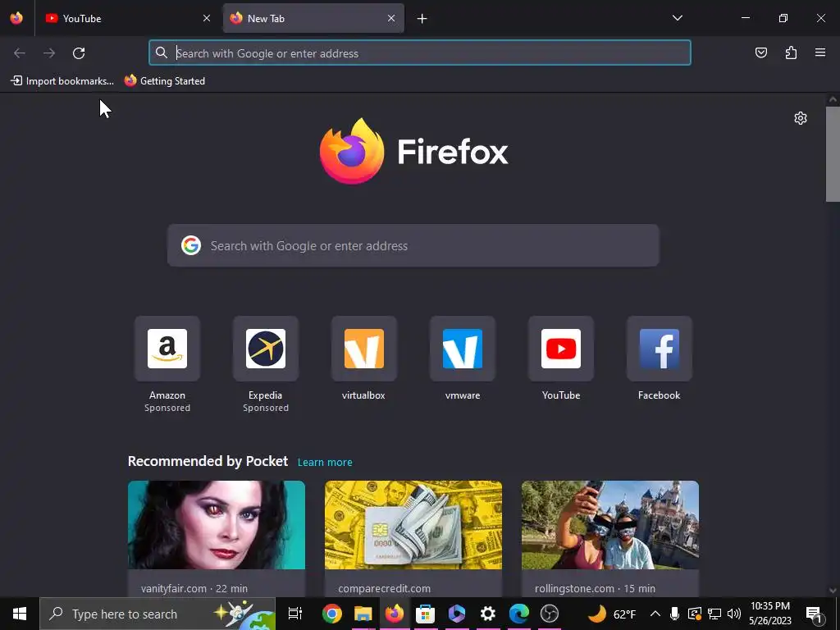Open Microsoft Store from taskbar
Viewport: 840px width, 630px height.
[x=426, y=614]
